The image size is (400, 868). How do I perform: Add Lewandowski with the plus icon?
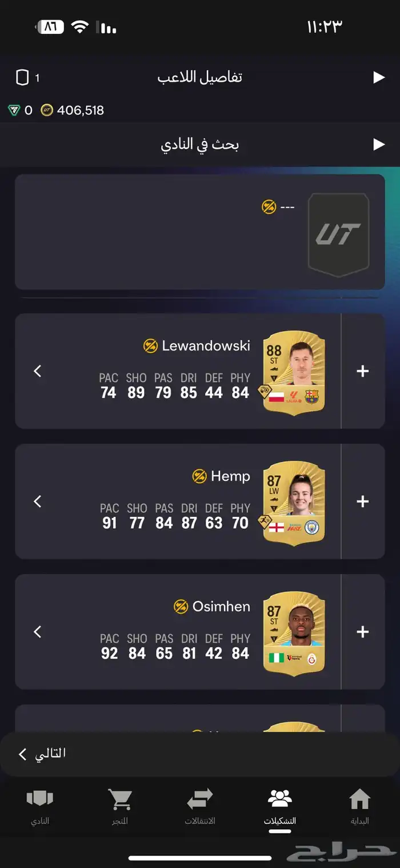(362, 371)
